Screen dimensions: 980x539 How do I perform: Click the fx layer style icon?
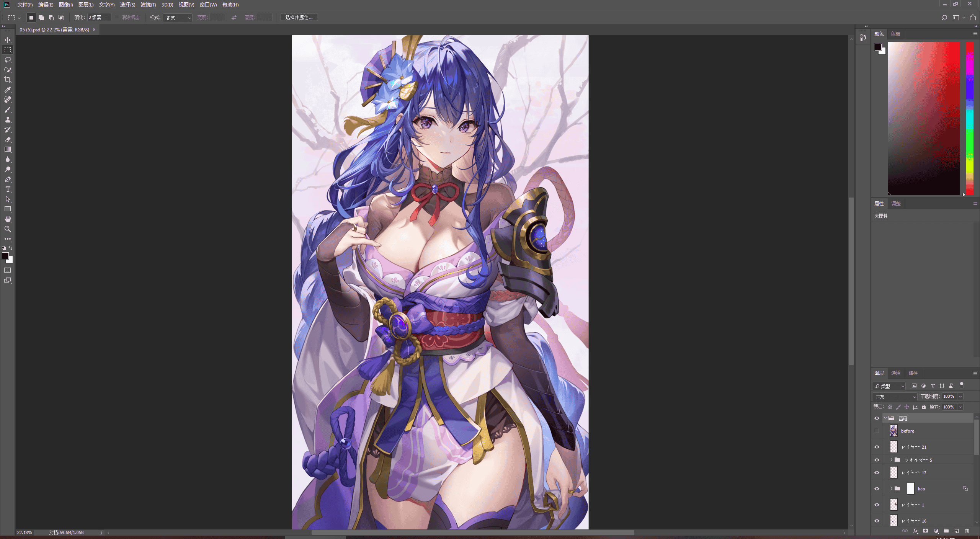[915, 531]
